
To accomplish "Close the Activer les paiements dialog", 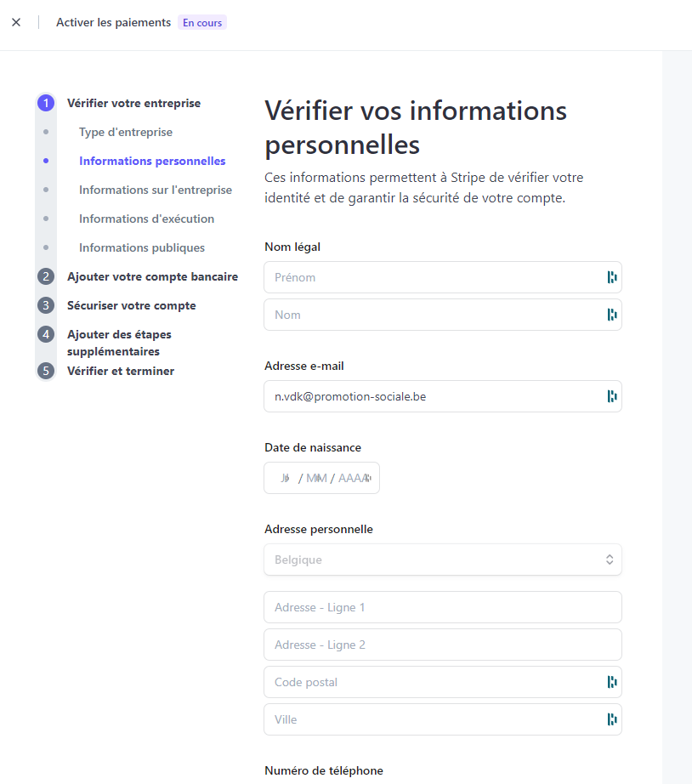I will click(16, 22).
